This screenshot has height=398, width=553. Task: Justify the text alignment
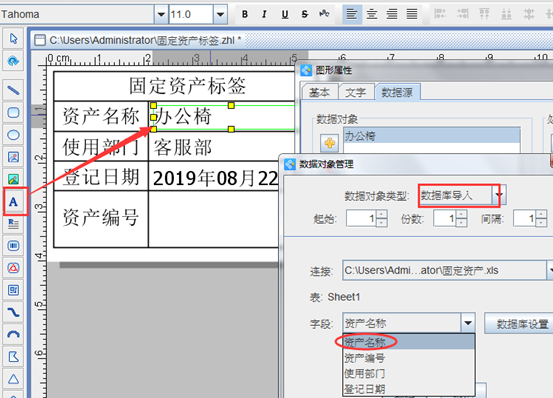pyautogui.click(x=412, y=14)
